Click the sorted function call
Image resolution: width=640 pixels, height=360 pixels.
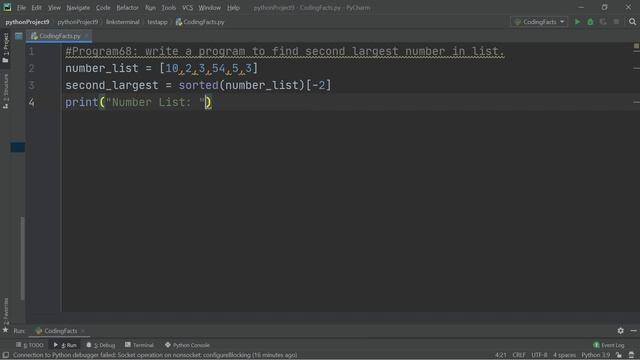click(x=198, y=85)
